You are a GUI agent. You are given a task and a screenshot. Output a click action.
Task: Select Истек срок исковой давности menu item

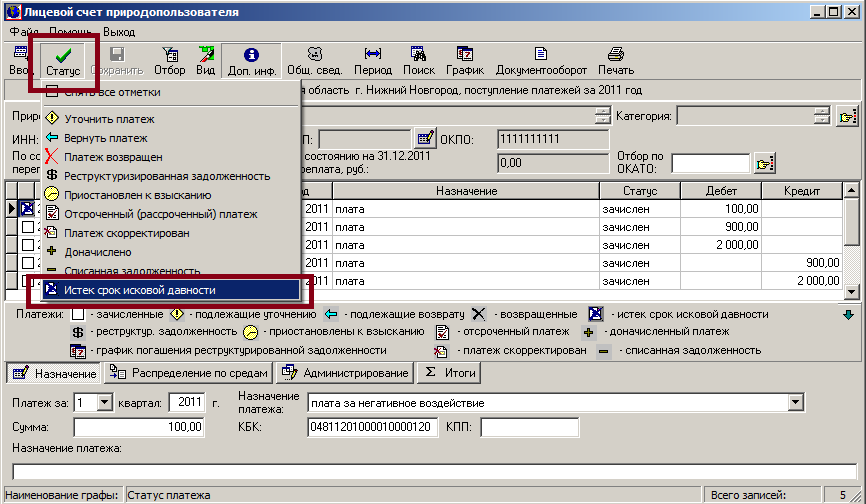click(x=139, y=290)
